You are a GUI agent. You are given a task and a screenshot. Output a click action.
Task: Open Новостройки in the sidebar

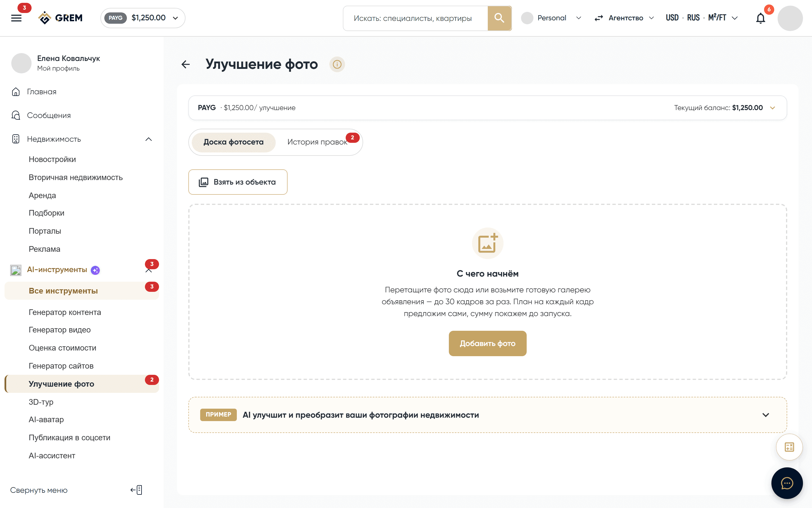click(x=52, y=159)
